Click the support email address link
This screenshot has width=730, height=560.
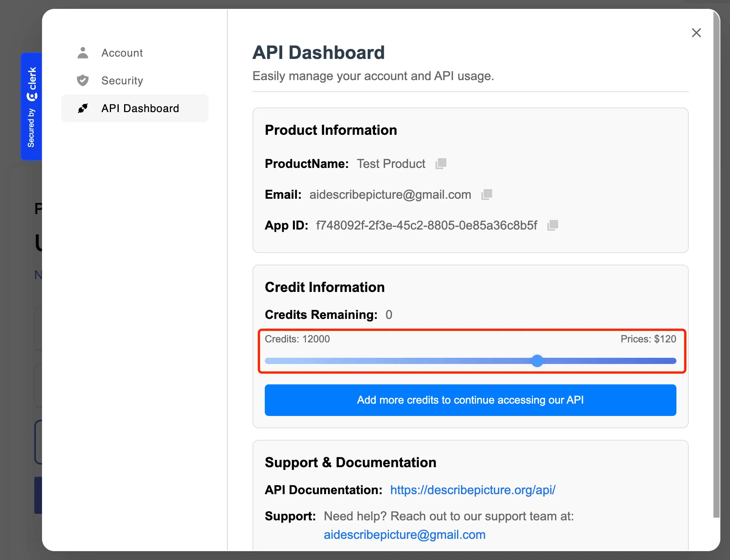tap(404, 535)
